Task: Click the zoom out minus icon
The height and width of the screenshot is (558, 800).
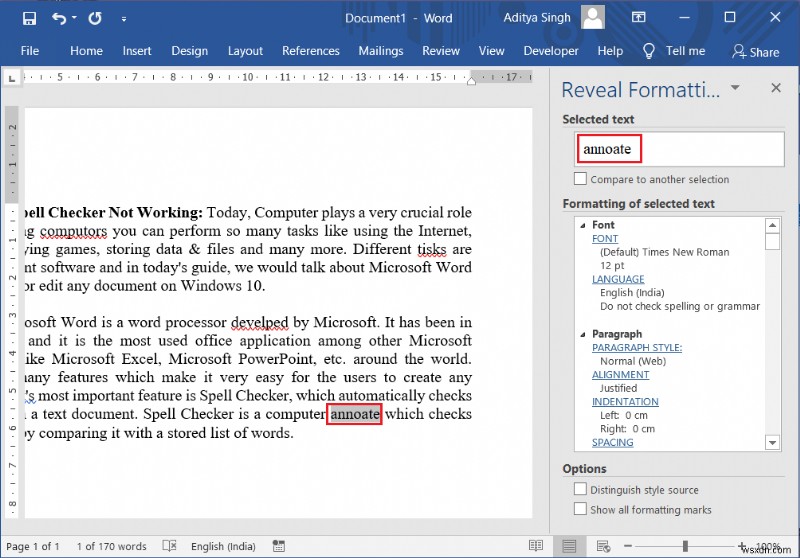Action: [x=629, y=546]
